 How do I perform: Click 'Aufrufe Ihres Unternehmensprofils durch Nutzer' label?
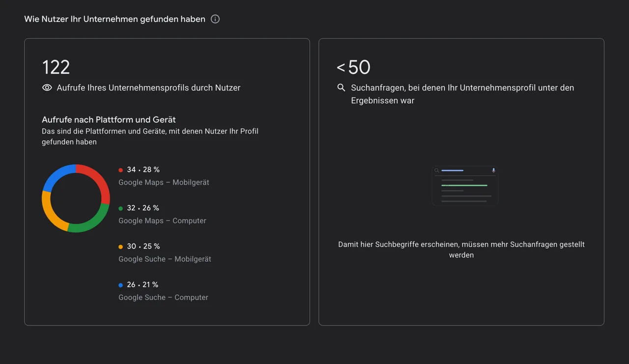(x=148, y=88)
